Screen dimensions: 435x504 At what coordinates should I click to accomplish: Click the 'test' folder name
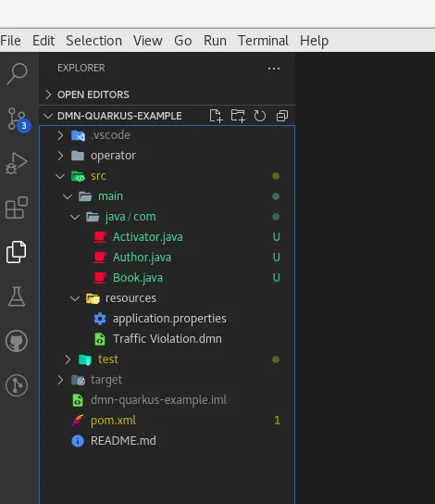[108, 359]
